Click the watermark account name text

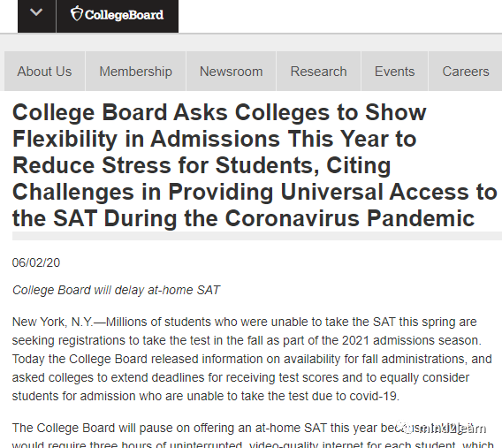tap(452, 429)
